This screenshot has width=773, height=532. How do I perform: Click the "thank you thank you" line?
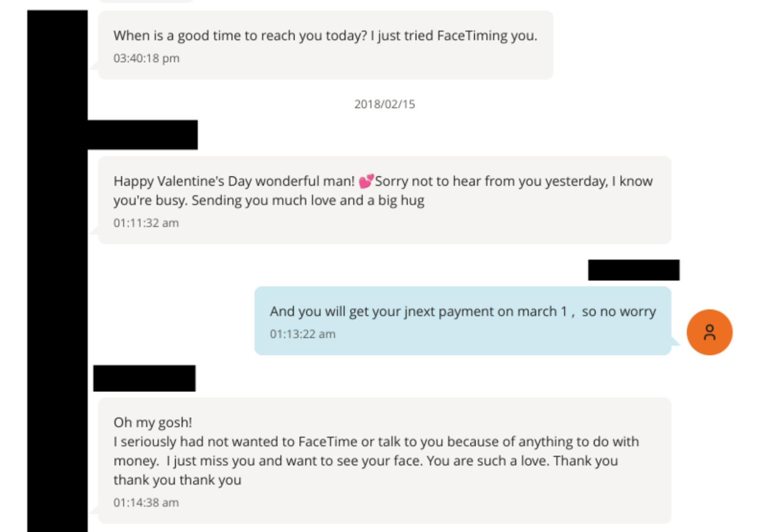[177, 480]
